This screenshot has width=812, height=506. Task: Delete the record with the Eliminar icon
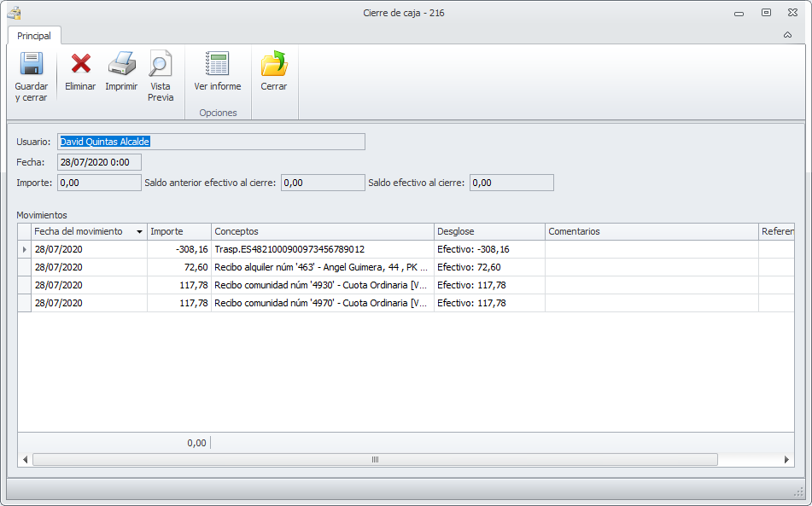click(x=80, y=64)
